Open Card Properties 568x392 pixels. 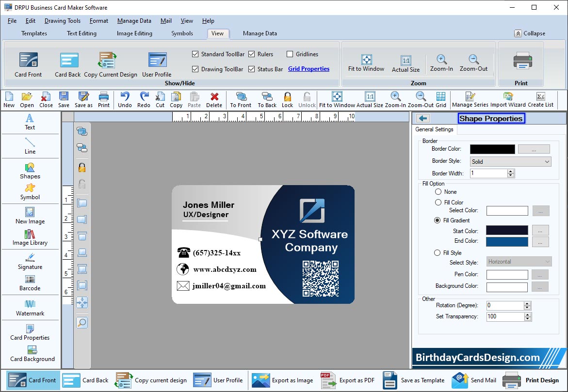[x=30, y=332]
